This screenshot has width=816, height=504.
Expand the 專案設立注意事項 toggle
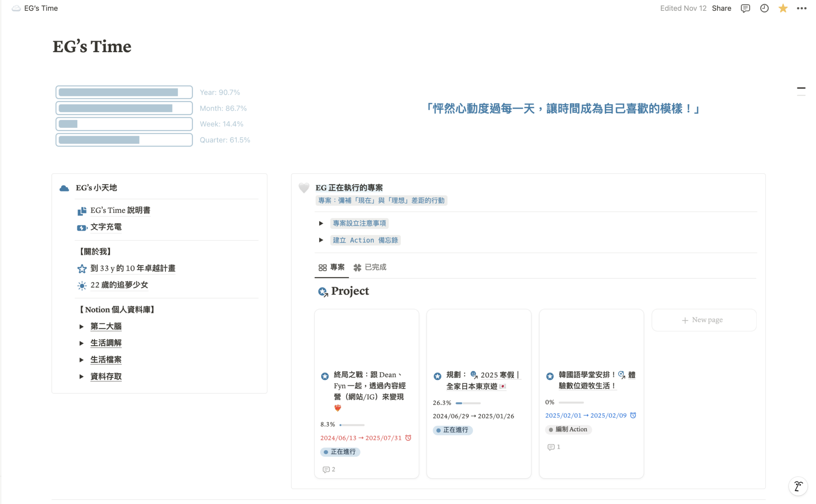[x=321, y=223]
